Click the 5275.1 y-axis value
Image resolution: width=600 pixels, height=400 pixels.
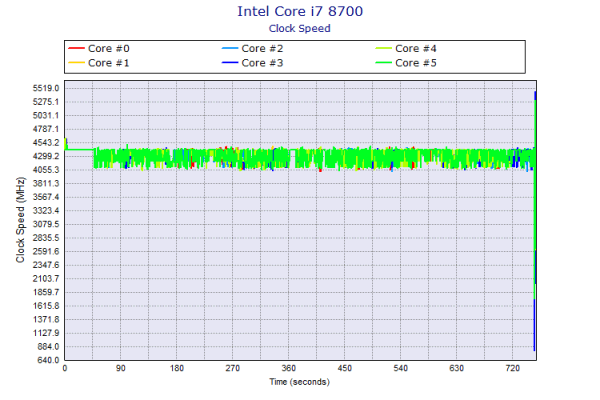tap(46, 102)
